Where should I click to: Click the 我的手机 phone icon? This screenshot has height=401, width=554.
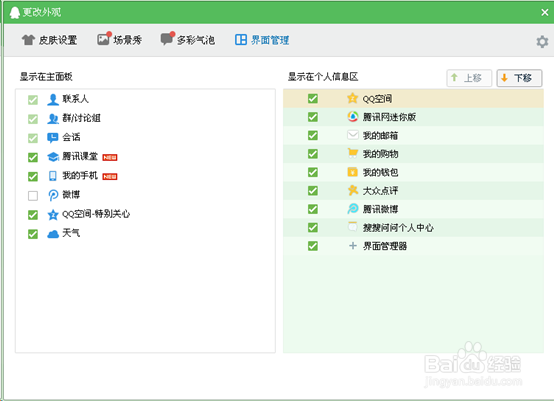[53, 176]
